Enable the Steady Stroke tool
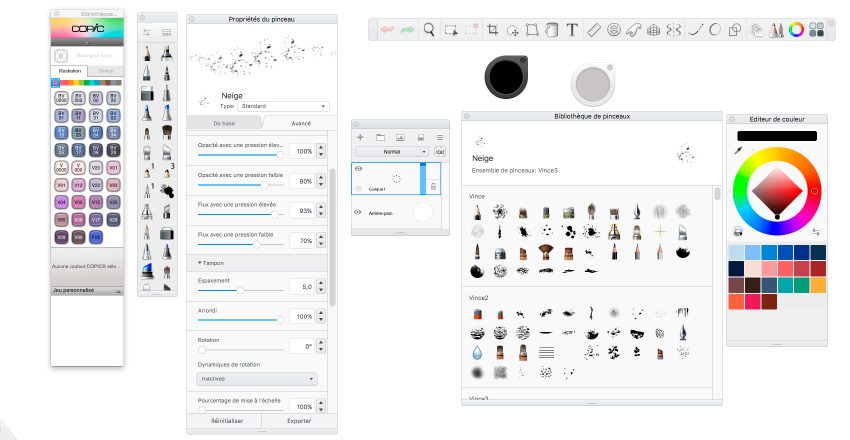850x440 pixels. click(x=696, y=30)
